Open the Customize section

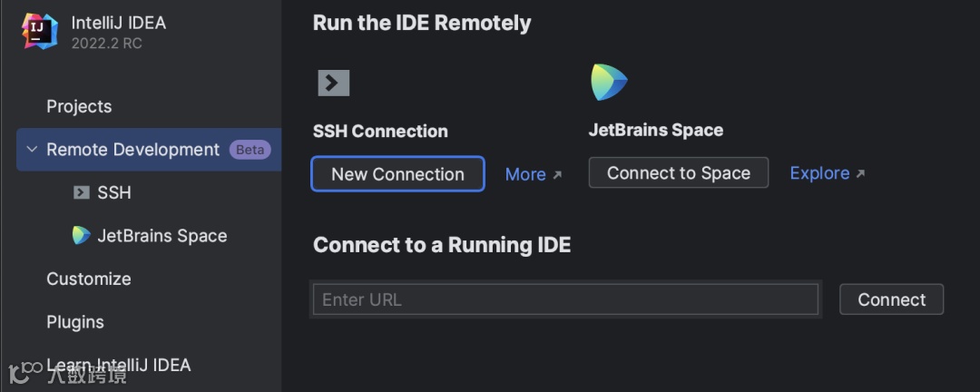(x=89, y=279)
